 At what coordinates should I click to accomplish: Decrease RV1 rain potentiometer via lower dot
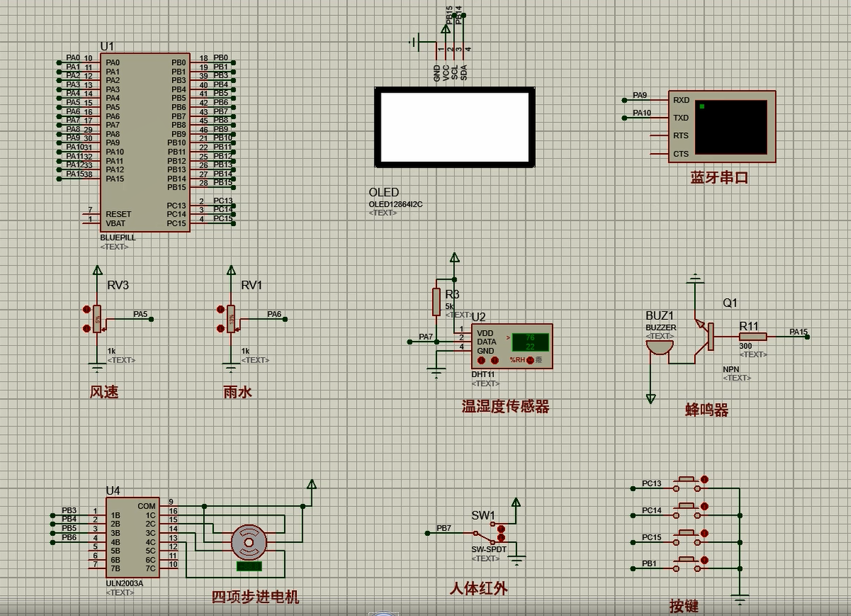tap(221, 329)
